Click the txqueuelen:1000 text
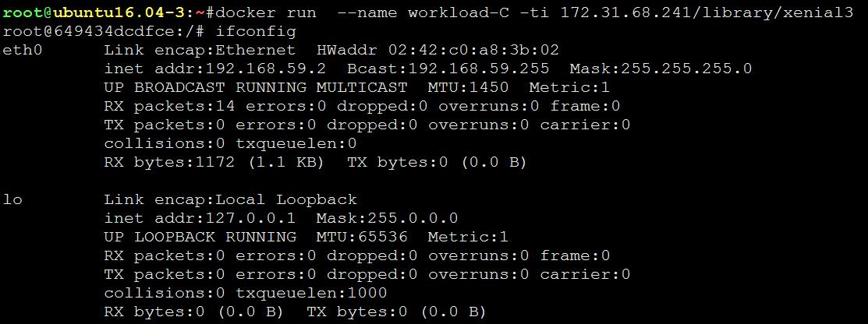The height and width of the screenshot is (324, 868). pyautogui.click(x=312, y=293)
